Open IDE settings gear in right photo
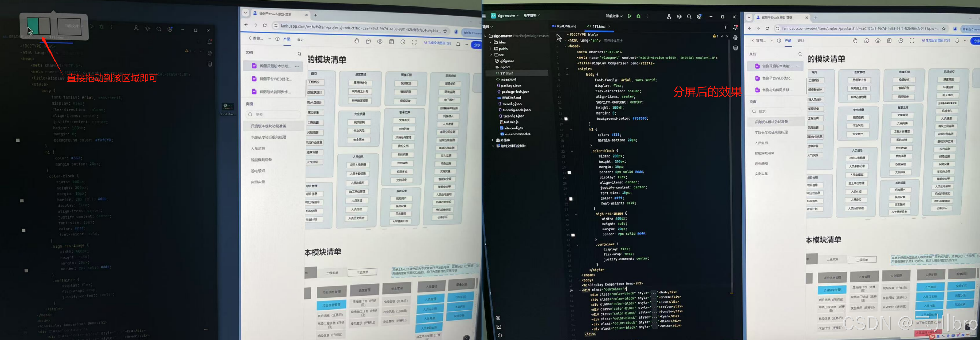 (x=699, y=17)
